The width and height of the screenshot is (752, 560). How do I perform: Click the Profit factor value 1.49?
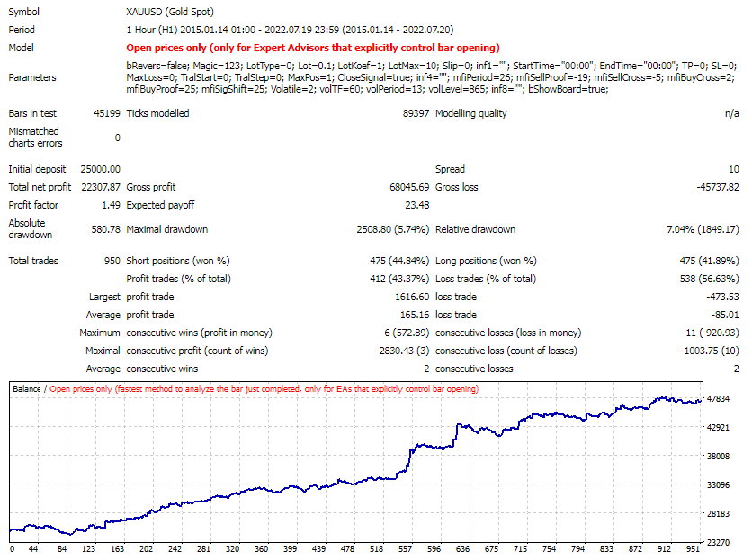tap(111, 205)
